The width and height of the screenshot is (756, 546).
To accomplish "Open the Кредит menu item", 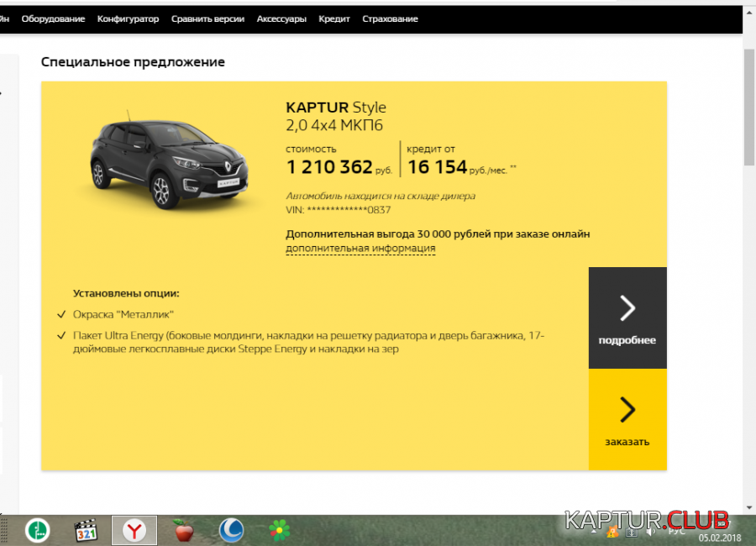I will [x=334, y=18].
